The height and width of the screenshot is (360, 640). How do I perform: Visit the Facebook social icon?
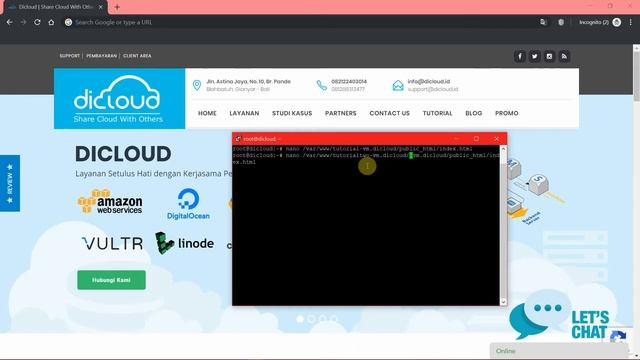pos(520,56)
